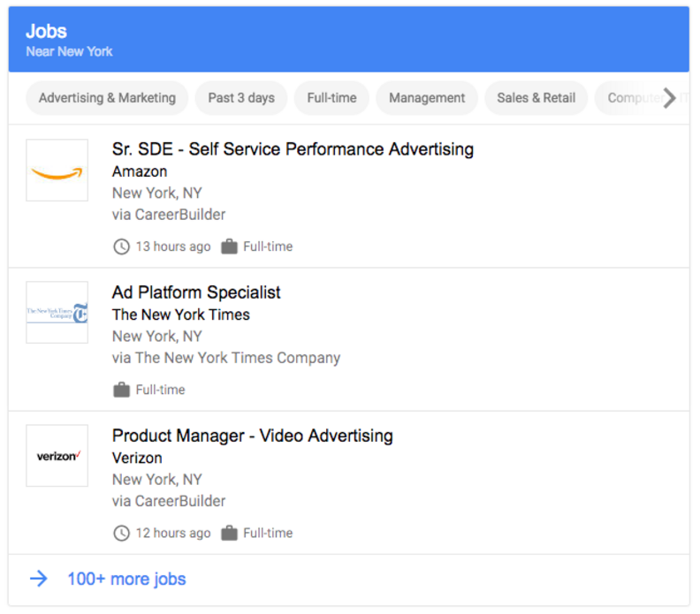Click via The New York Times Company text
The width and height of the screenshot is (700, 614).
(226, 358)
